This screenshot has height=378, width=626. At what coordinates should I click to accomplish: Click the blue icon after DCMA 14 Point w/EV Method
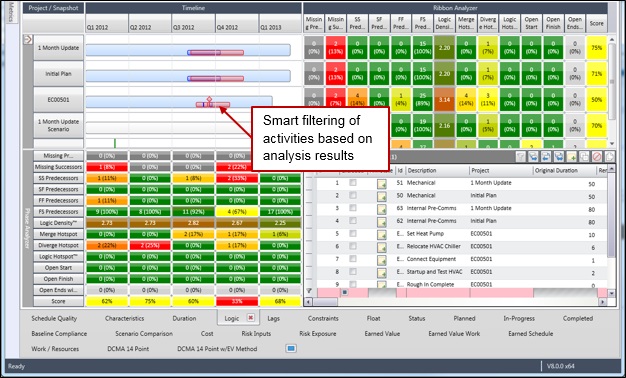[291, 348]
